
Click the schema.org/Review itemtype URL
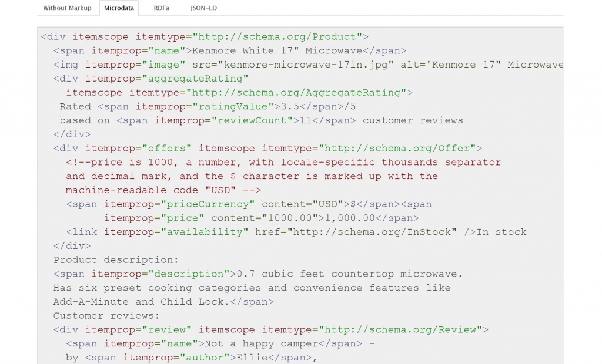pyautogui.click(x=403, y=330)
